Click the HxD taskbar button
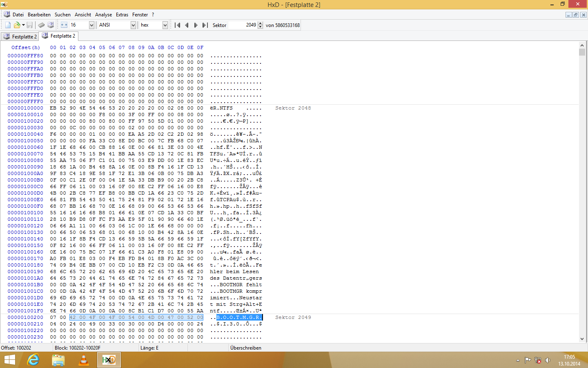Screen dimensions: 588x368 109,360
